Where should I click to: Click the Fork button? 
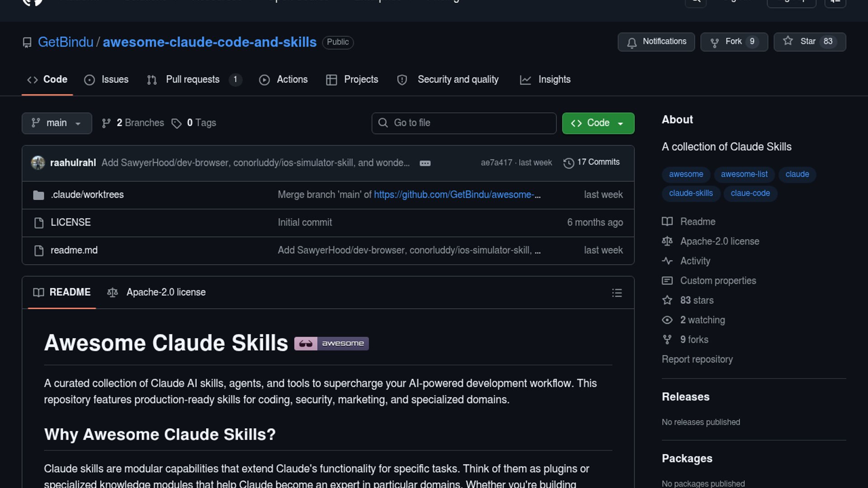click(x=733, y=42)
